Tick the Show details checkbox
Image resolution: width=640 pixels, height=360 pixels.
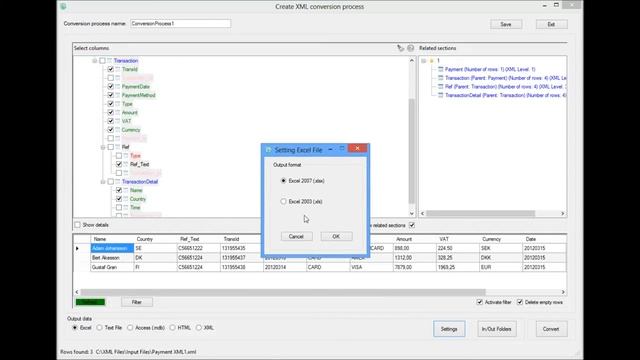point(78,225)
